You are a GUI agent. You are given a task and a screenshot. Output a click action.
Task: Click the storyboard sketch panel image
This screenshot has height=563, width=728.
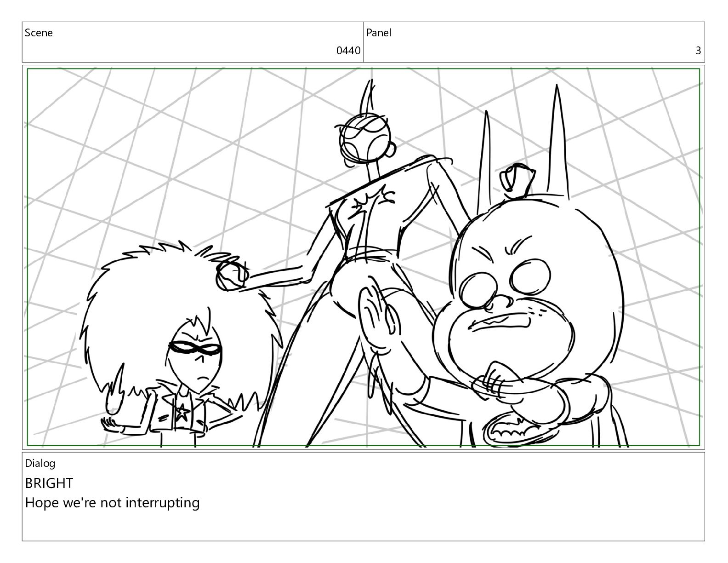(364, 257)
